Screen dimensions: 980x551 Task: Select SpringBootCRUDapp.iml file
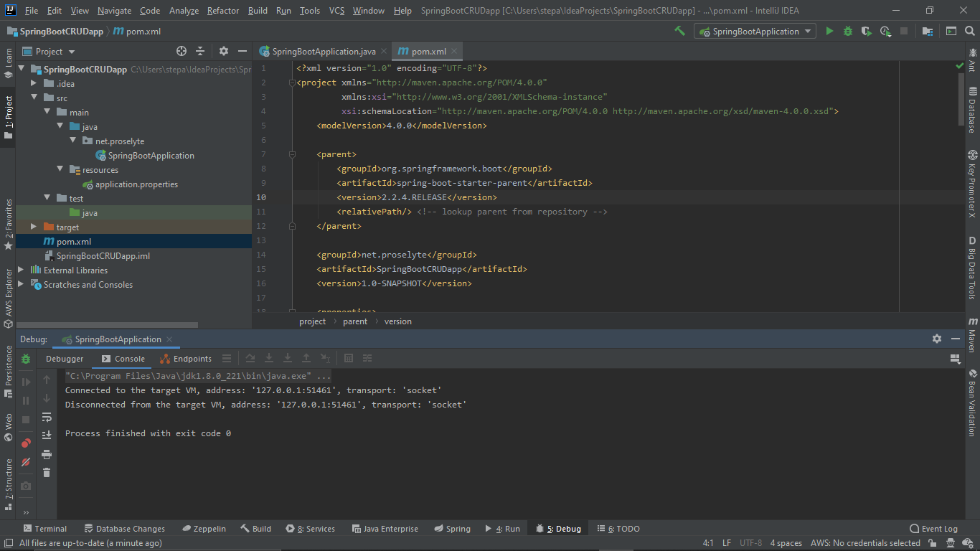103,256
